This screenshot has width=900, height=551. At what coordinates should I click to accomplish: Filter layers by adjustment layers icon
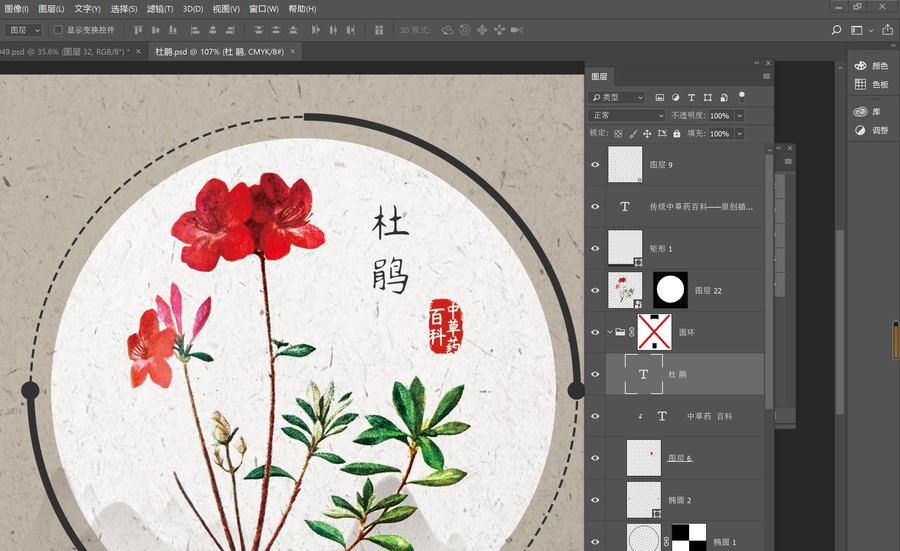(676, 98)
